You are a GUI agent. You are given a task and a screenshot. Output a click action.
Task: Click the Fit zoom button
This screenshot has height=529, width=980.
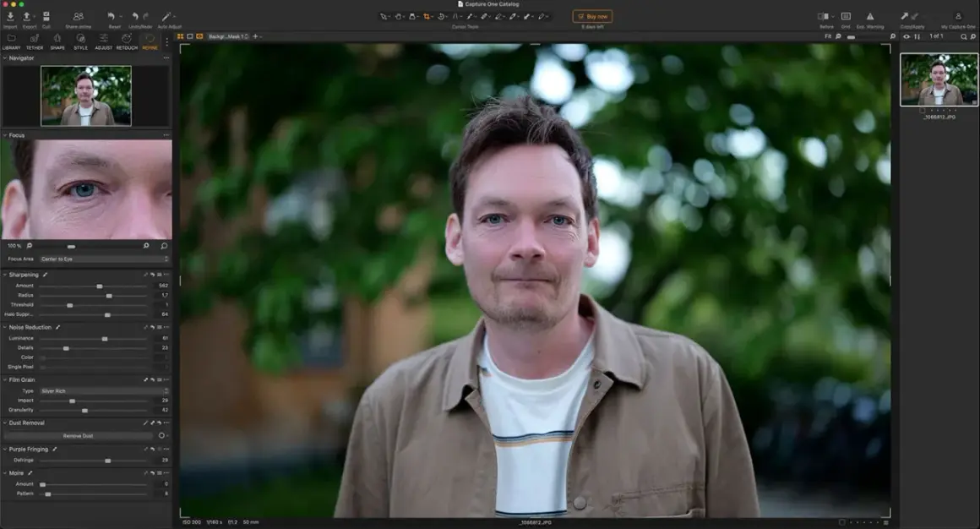click(x=827, y=37)
